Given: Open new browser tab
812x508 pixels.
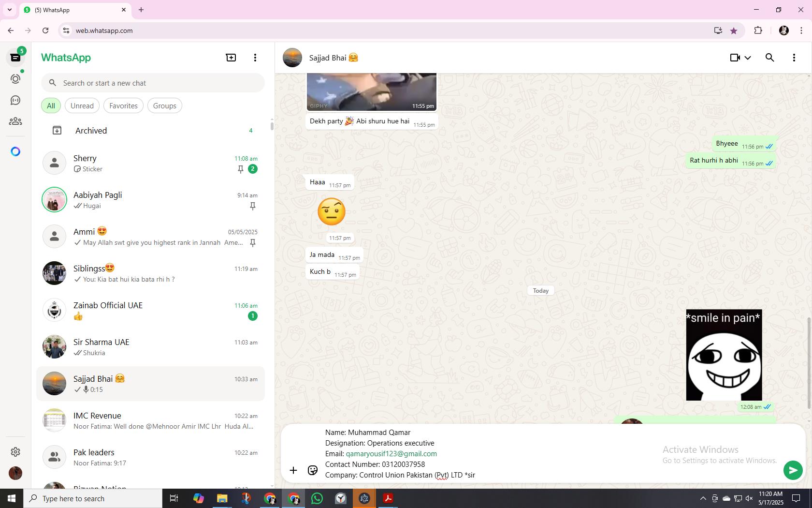Looking at the screenshot, I should pos(141,10).
